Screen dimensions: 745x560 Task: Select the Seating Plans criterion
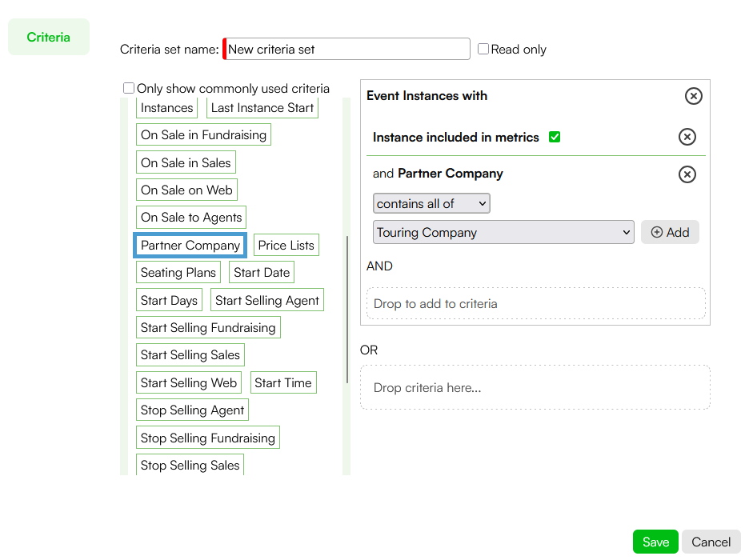tap(178, 272)
